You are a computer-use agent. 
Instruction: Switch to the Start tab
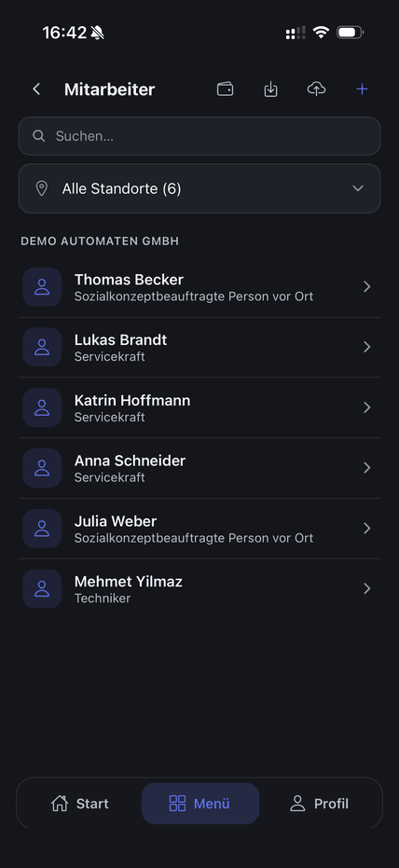pos(79,804)
